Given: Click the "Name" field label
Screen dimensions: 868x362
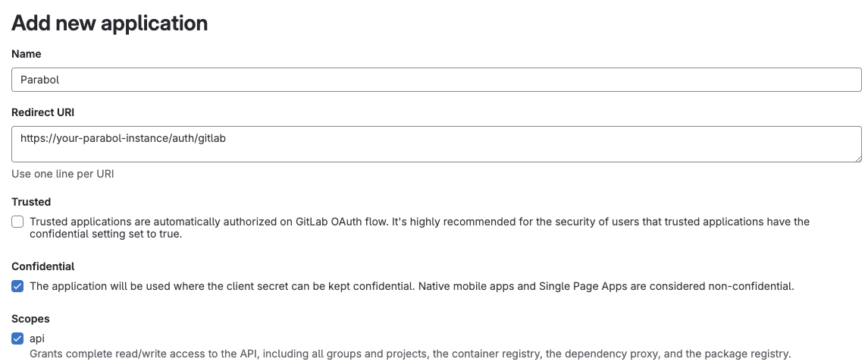Looking at the screenshot, I should pyautogui.click(x=27, y=54).
